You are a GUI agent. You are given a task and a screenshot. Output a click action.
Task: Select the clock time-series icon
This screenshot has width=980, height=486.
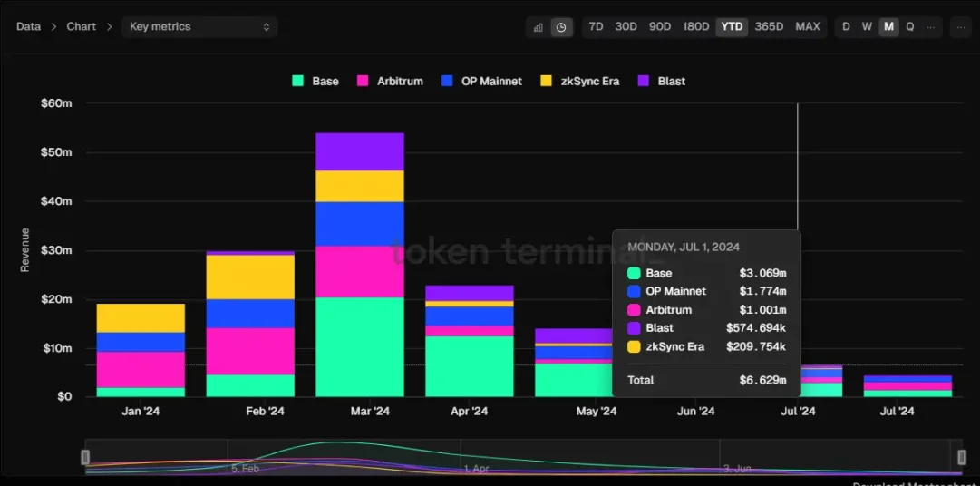pos(561,27)
